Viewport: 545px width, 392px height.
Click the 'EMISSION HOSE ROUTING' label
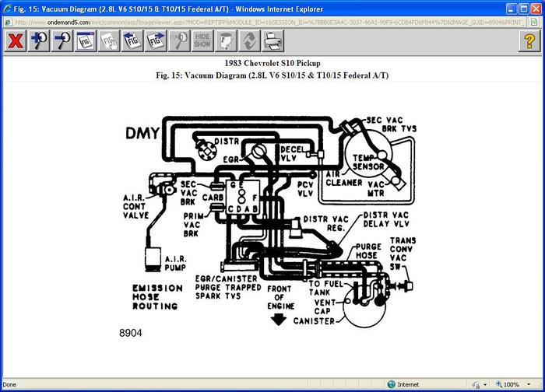tap(157, 297)
